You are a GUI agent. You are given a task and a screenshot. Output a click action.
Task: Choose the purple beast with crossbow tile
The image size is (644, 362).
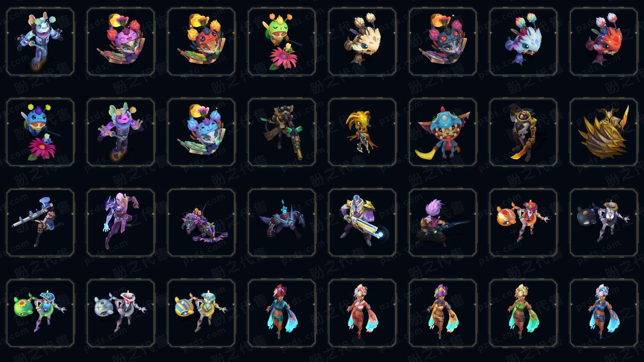201,223
